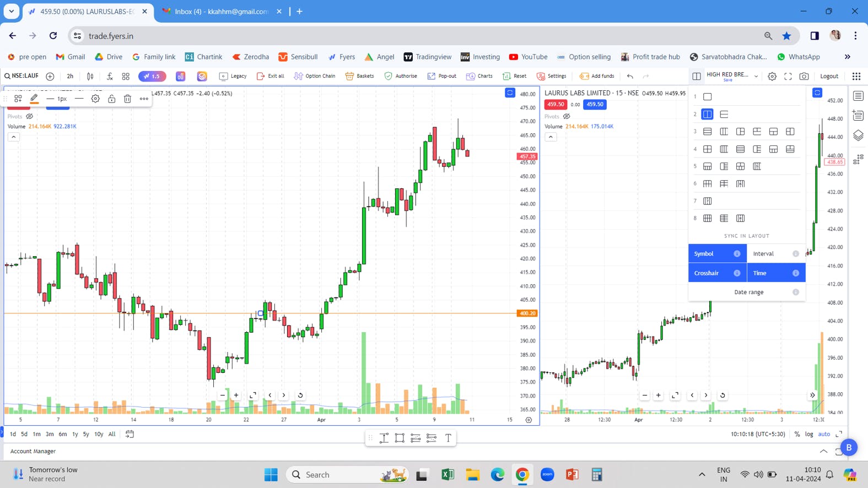Open the go-to-date calendar icon
The height and width of the screenshot is (488, 868).
tap(130, 434)
